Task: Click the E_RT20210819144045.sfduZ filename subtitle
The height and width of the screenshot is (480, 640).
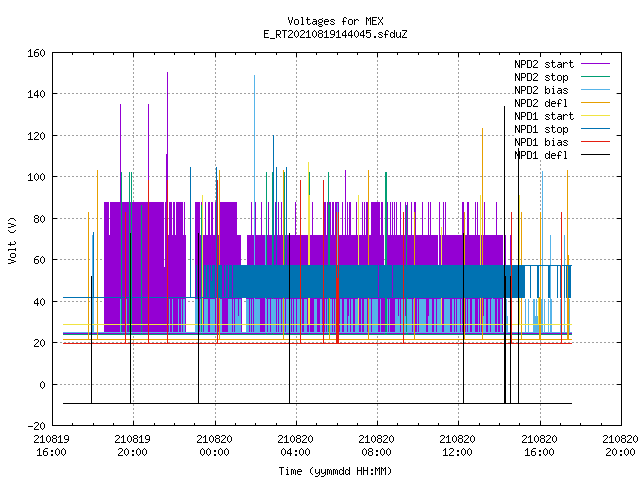Action: [x=335, y=34]
